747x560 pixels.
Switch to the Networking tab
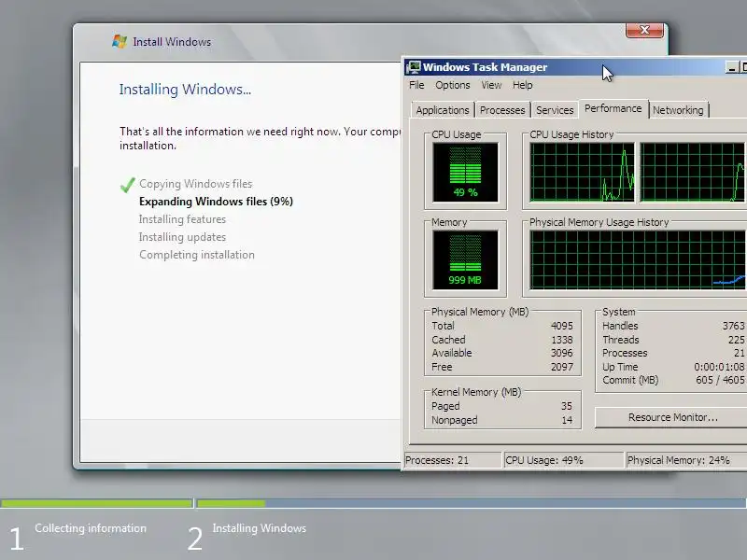point(678,110)
